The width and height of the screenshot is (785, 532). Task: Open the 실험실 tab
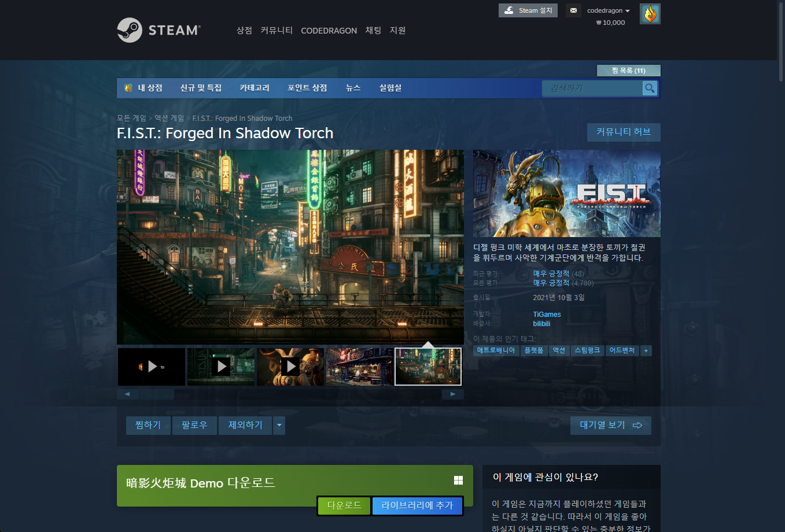[390, 88]
